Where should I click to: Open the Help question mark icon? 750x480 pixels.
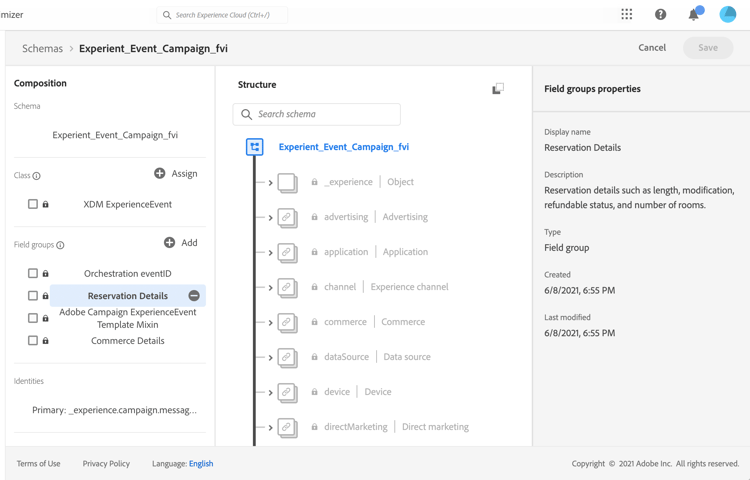(x=660, y=14)
